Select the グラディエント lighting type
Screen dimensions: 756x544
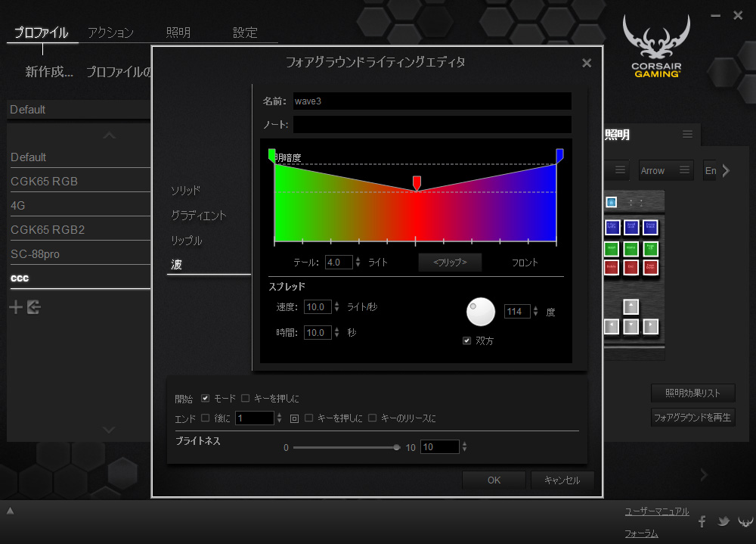pos(199,216)
